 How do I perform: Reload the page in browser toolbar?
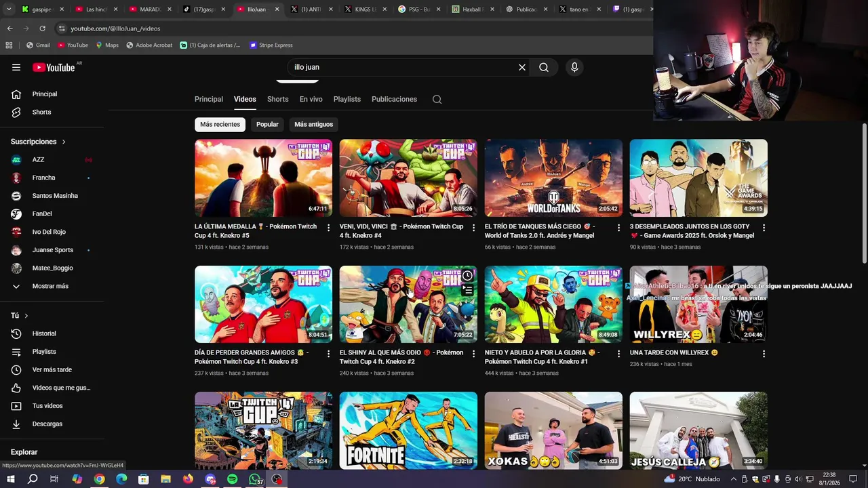pyautogui.click(x=42, y=28)
